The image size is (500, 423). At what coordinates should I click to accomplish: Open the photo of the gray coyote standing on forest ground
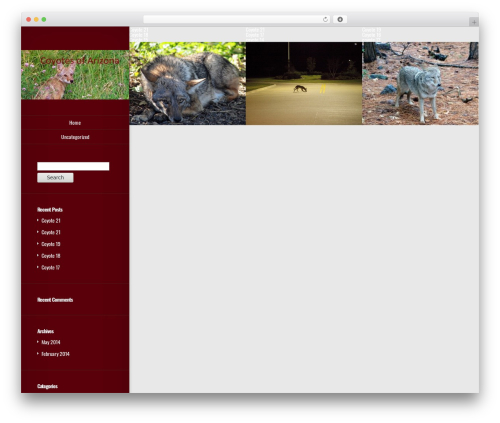click(420, 83)
